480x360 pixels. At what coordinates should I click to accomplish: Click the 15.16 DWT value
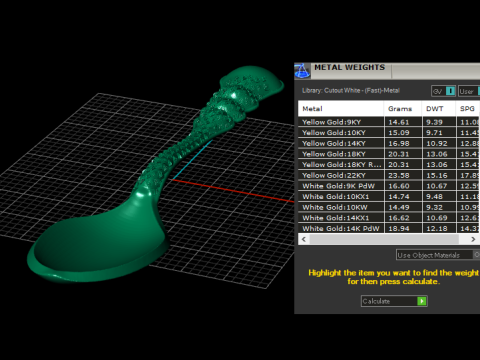[x=437, y=175]
